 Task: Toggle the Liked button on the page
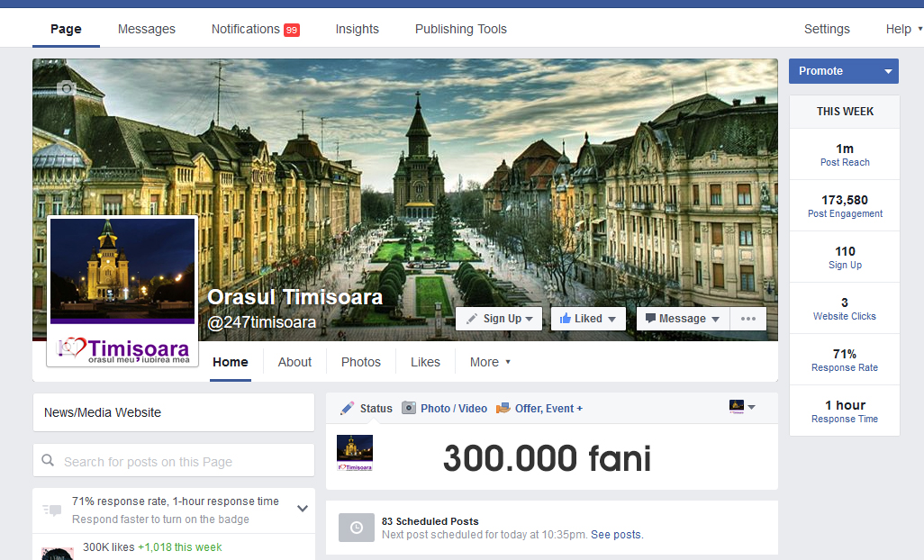[x=587, y=319]
